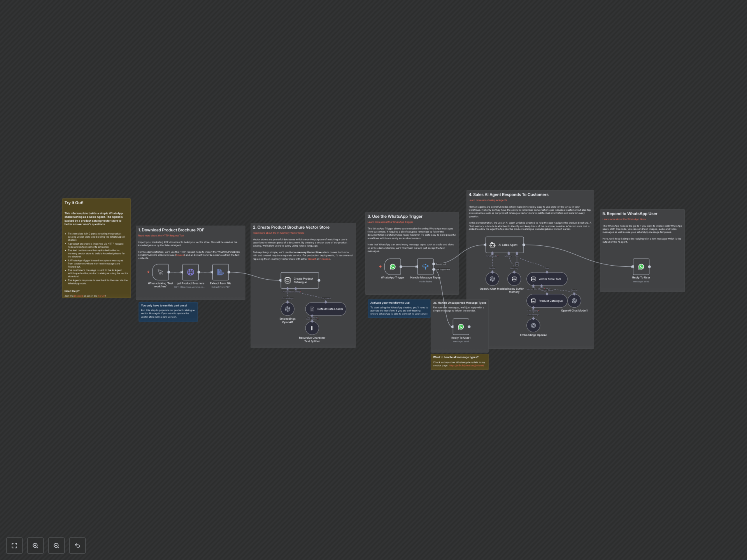This screenshot has height=560, width=747.
Task: Open the Default Data Loader node
Action: click(325, 309)
